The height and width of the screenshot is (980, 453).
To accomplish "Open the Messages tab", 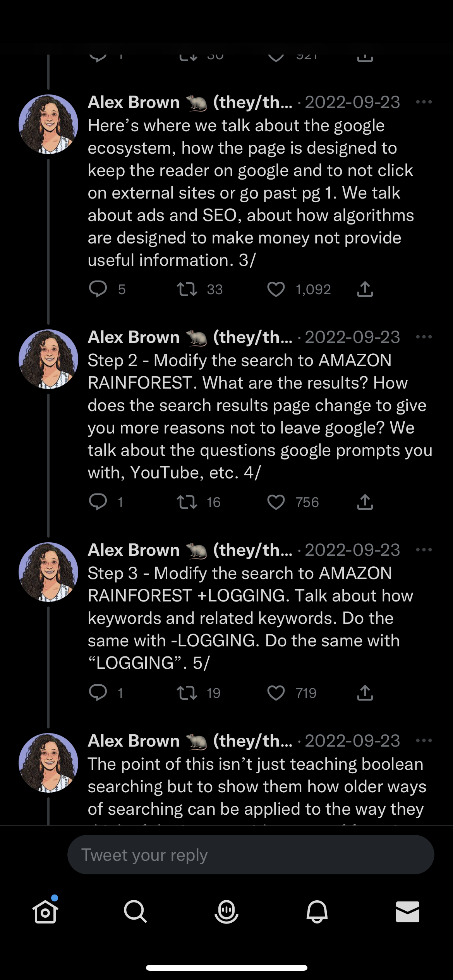I will click(x=407, y=911).
